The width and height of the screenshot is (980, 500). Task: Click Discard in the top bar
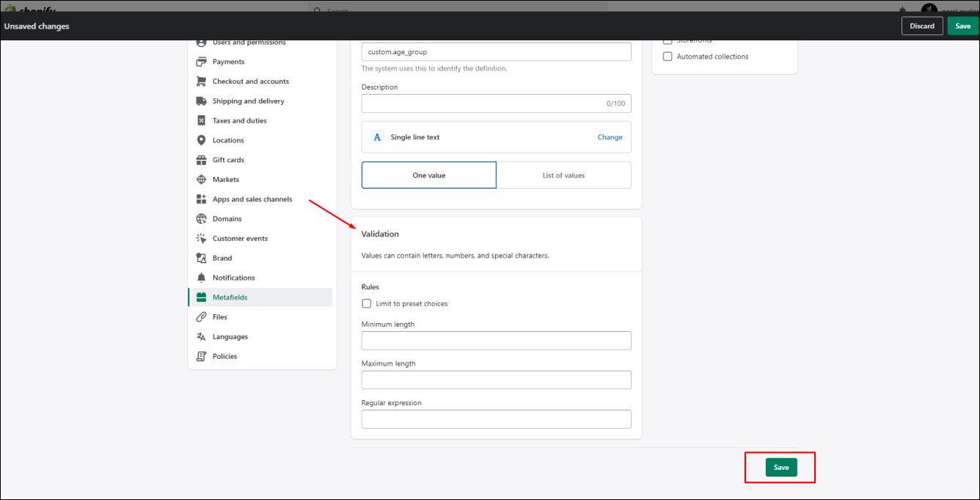point(922,26)
